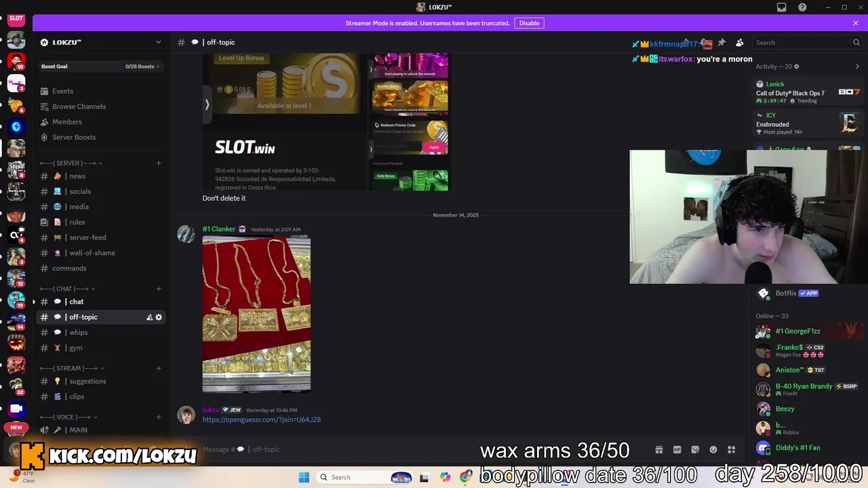Viewport: 868px width, 488px height.
Task: Open the gold chains image attachment
Action: click(256, 314)
